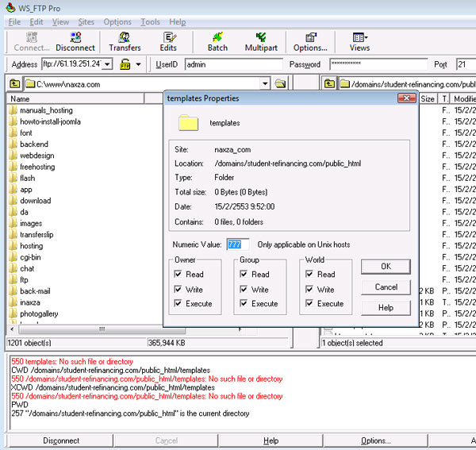
Task: Click the bottom Help button
Action: click(x=271, y=440)
